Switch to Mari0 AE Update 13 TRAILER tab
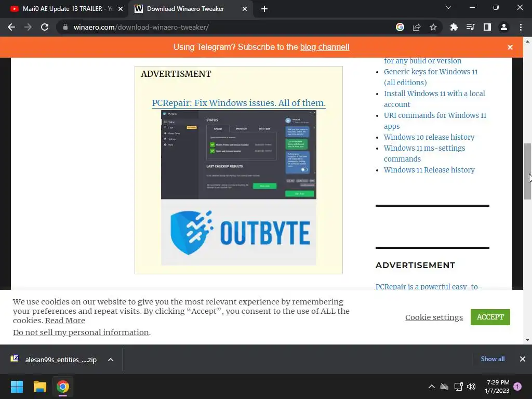Viewport: 532px width, 399px height. tap(66, 9)
